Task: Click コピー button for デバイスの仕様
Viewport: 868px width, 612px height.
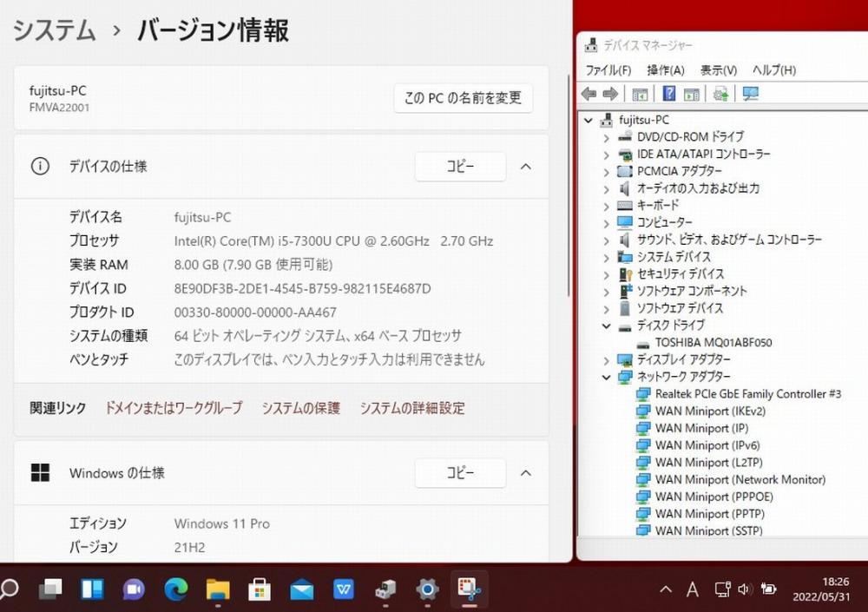Action: tap(460, 166)
